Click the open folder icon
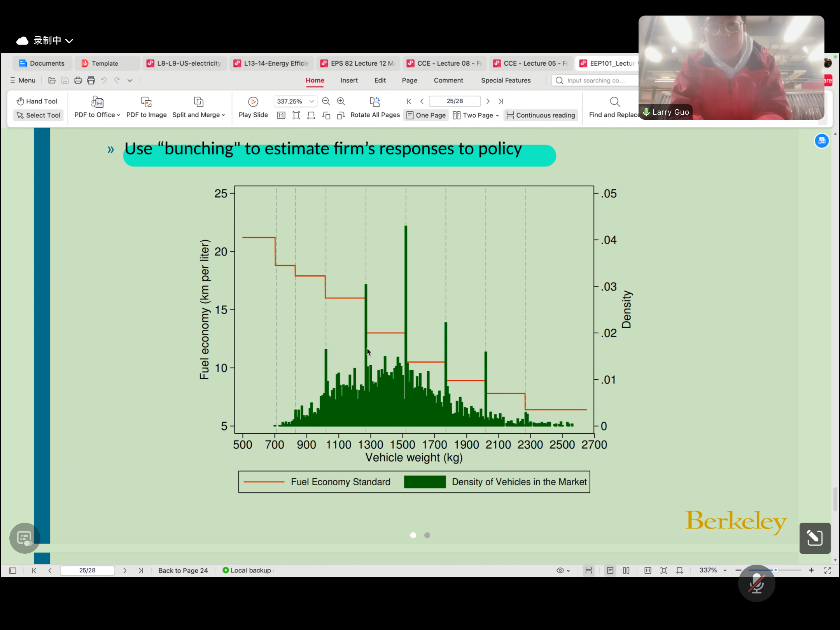 tap(52, 80)
